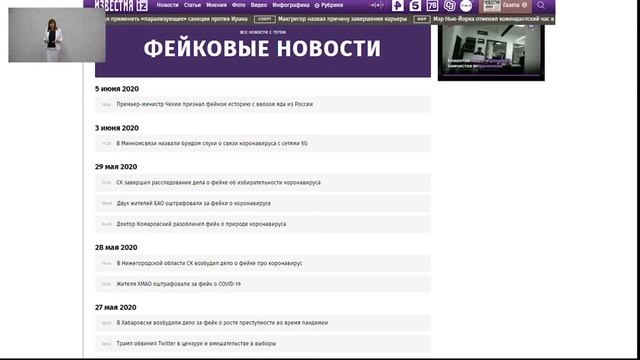Click the Фейковые новости heading banner
The width and height of the screenshot is (640, 360).
coord(262,48)
